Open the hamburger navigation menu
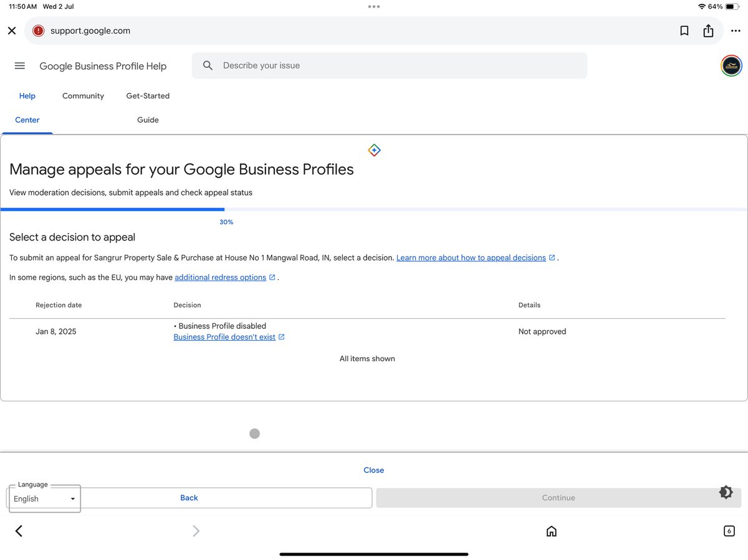 [19, 65]
